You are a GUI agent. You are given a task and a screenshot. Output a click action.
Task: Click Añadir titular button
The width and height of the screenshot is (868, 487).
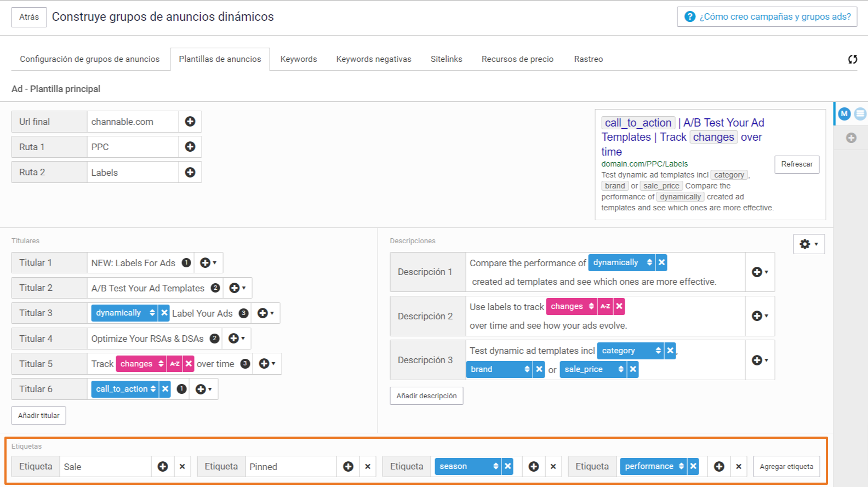[39, 415]
